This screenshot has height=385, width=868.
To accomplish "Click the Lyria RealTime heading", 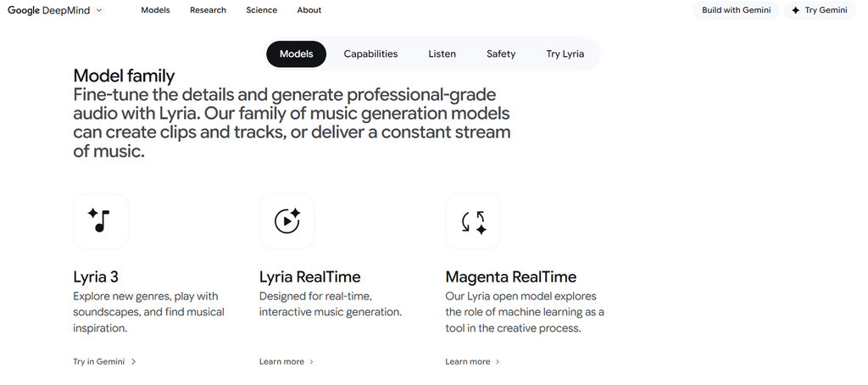I will (310, 276).
